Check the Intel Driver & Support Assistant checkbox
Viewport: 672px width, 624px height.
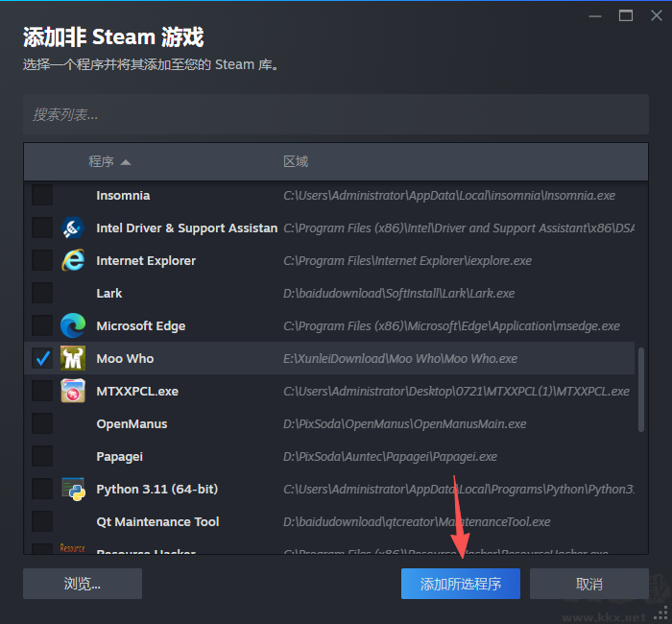coord(42,228)
